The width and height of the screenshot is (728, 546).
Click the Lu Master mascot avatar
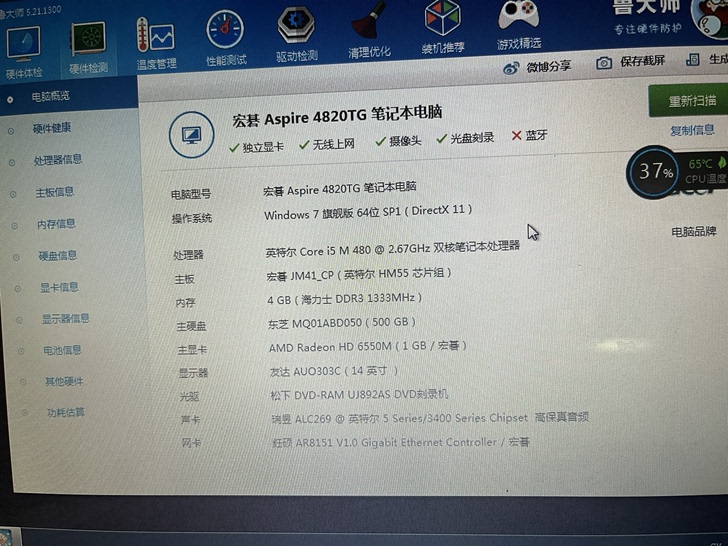point(709,19)
